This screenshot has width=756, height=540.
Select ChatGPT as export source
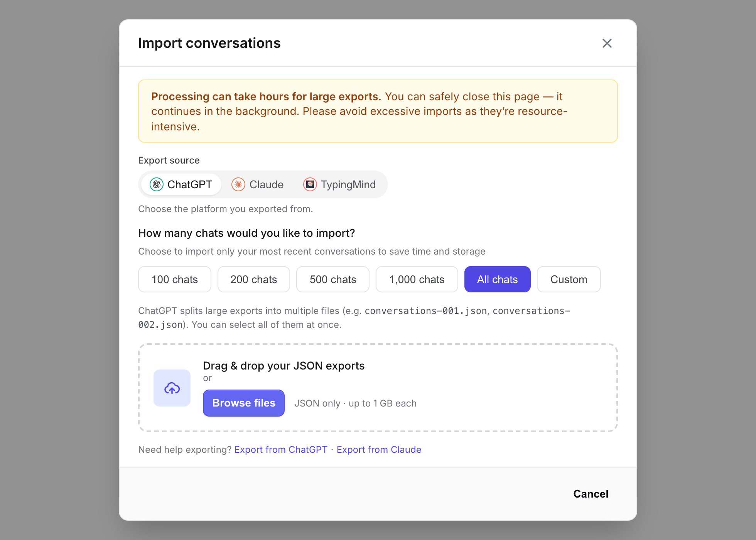pyautogui.click(x=181, y=184)
